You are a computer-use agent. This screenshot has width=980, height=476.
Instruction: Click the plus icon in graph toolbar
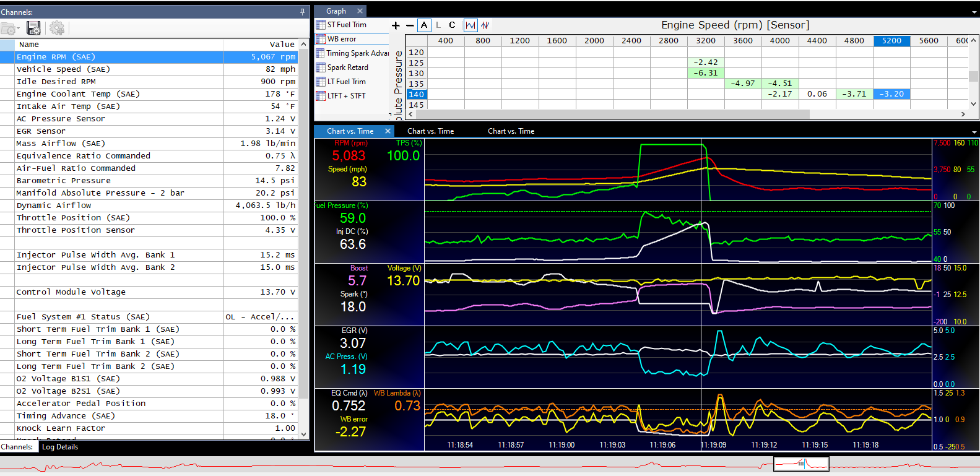coord(396,25)
